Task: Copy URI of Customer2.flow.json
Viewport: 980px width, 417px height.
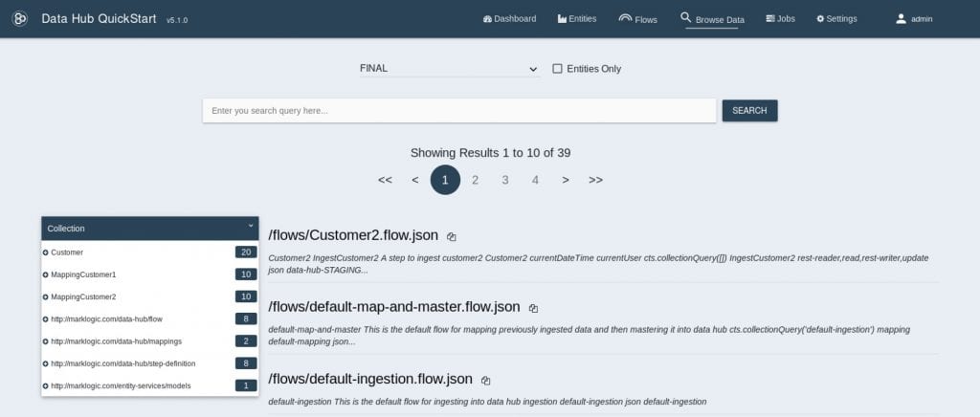Action: click(452, 236)
